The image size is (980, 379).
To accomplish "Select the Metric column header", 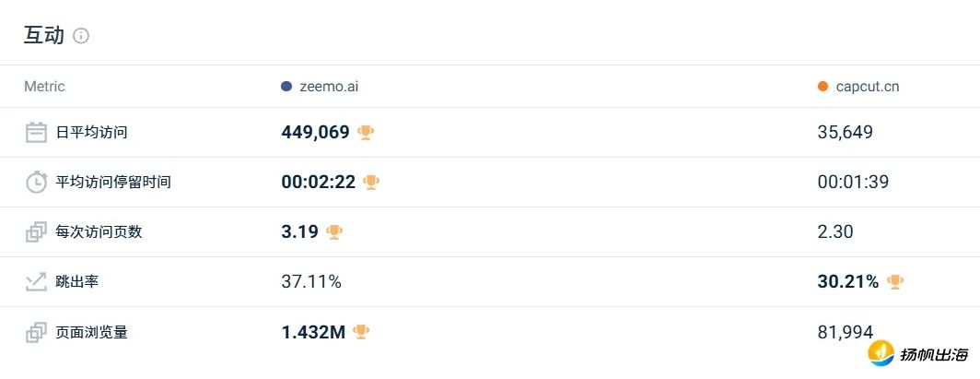I will [44, 87].
